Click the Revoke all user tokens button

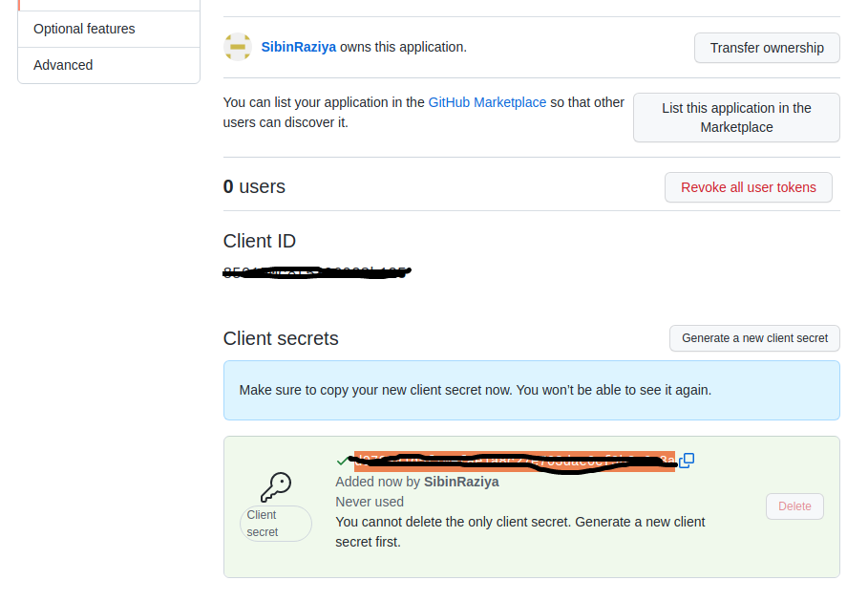tap(748, 187)
